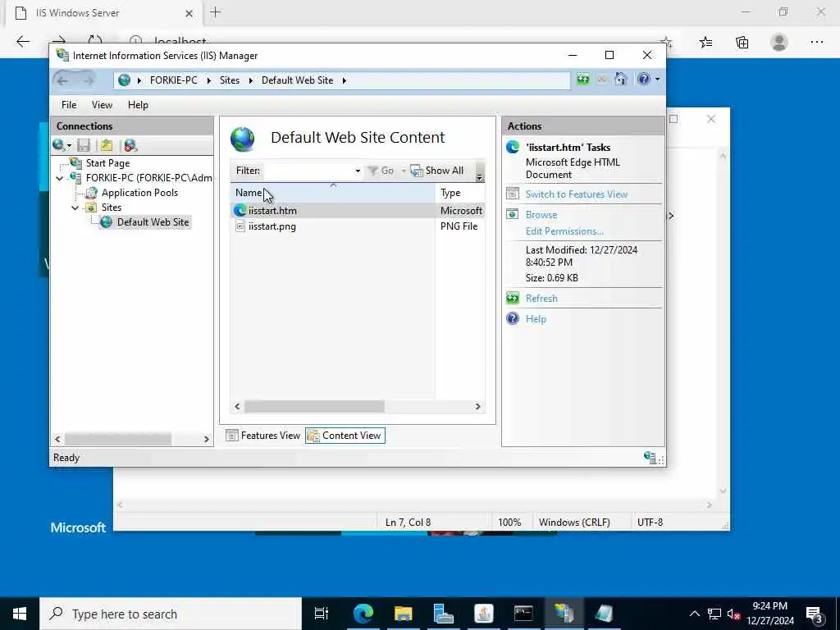Viewport: 840px width, 630px height.
Task: Click the blue Help question mark icon in toolbar
Action: pyautogui.click(x=643, y=80)
